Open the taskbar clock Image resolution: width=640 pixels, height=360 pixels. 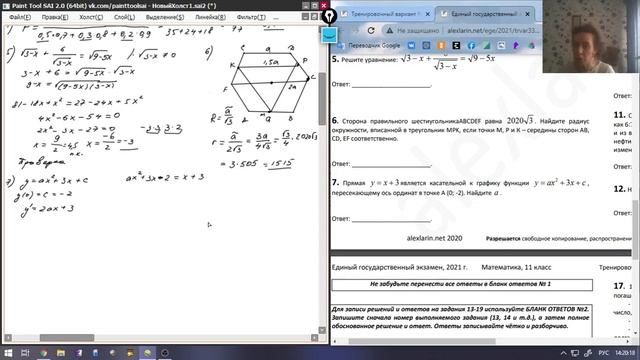pyautogui.click(x=625, y=353)
